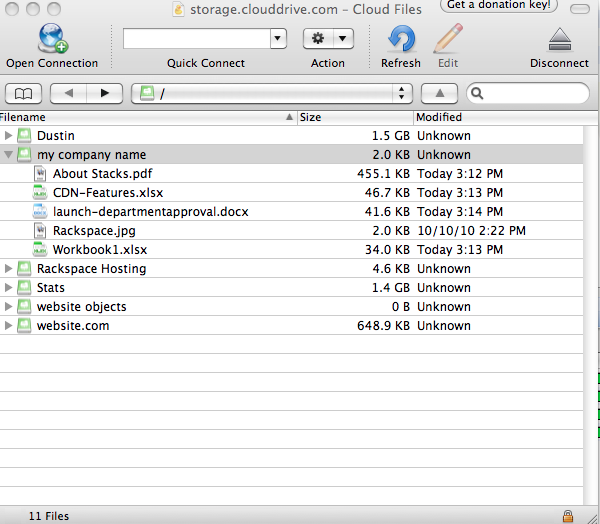The image size is (600, 524).
Task: Go forward with the right arrow
Action: [104, 93]
